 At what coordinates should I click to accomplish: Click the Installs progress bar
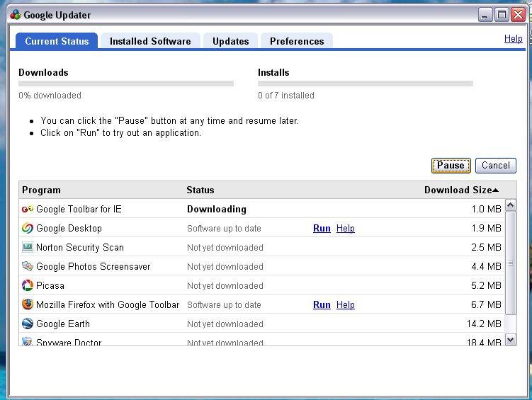366,84
